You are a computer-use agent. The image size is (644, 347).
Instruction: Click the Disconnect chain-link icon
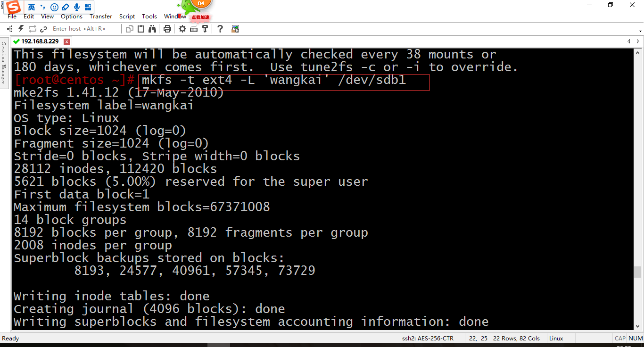click(44, 29)
